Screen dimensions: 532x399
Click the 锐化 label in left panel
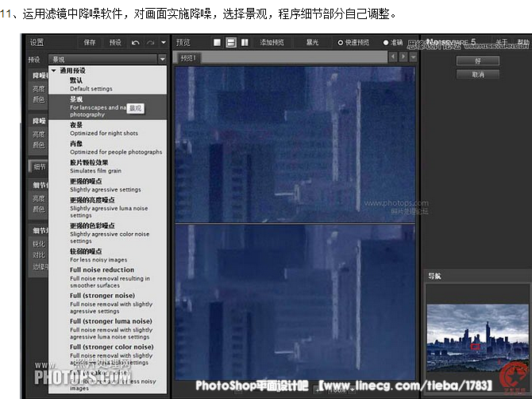click(x=39, y=244)
